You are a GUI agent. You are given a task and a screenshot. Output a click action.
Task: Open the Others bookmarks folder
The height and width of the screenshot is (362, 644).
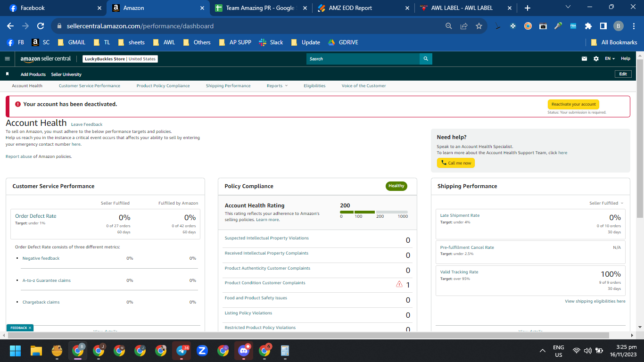click(x=197, y=42)
